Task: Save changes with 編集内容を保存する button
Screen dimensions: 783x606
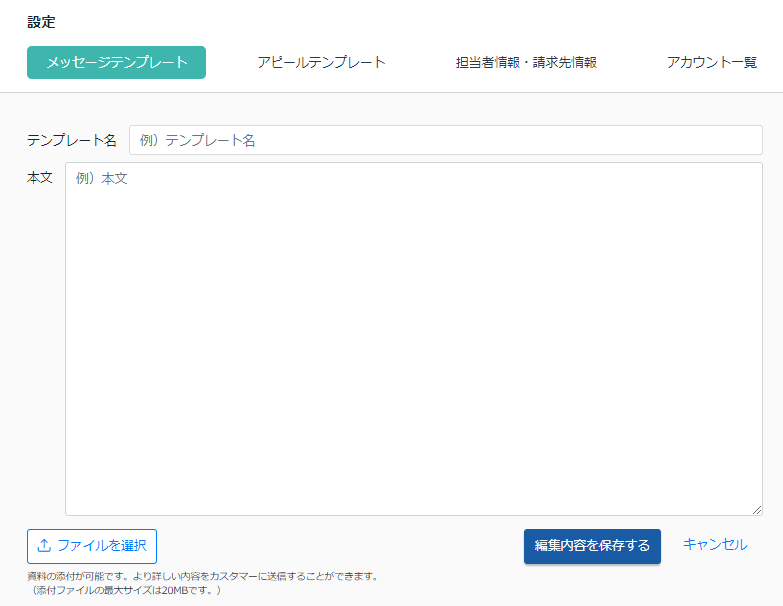Action: pyautogui.click(x=592, y=546)
